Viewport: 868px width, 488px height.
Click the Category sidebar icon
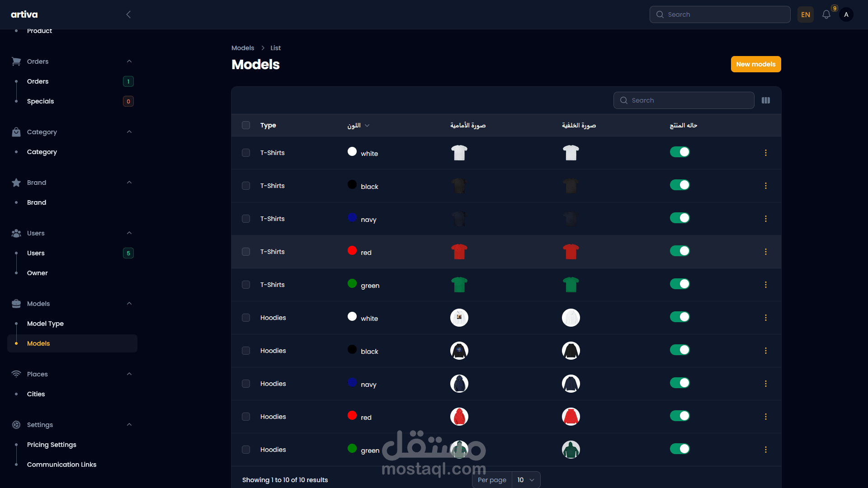click(16, 131)
